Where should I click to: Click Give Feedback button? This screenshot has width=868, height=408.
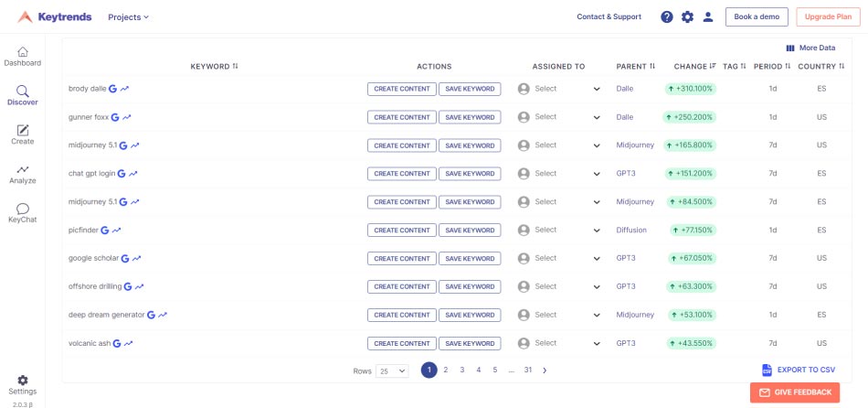795,392
